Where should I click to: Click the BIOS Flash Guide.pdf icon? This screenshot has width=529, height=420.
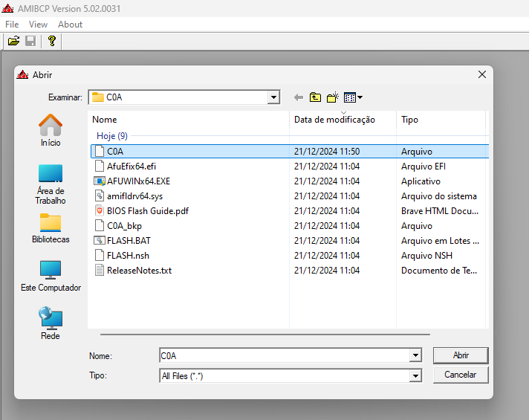point(100,210)
